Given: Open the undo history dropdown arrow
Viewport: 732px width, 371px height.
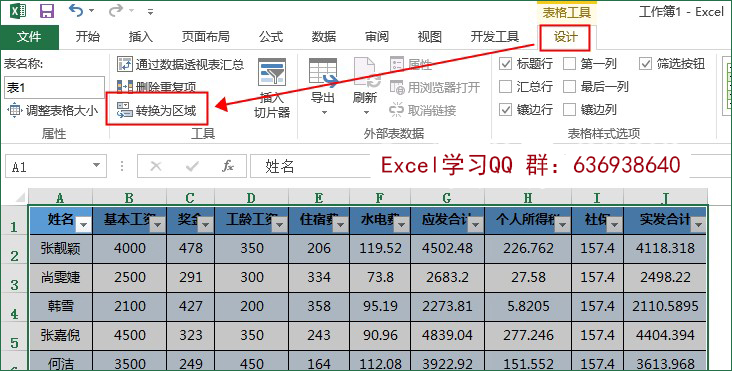Looking at the screenshot, I should tap(92, 11).
